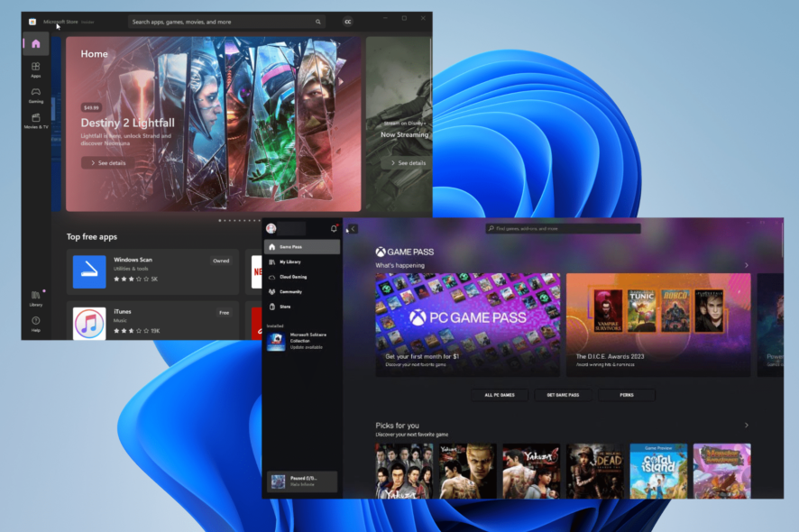799x532 pixels.
Task: Click the $49.99 price tag on Destiny 2
Action: pyautogui.click(x=91, y=107)
